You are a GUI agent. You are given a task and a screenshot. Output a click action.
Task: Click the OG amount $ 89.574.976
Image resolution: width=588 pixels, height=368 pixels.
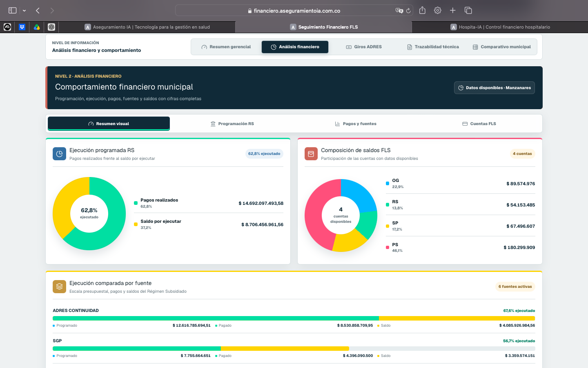pyautogui.click(x=521, y=184)
